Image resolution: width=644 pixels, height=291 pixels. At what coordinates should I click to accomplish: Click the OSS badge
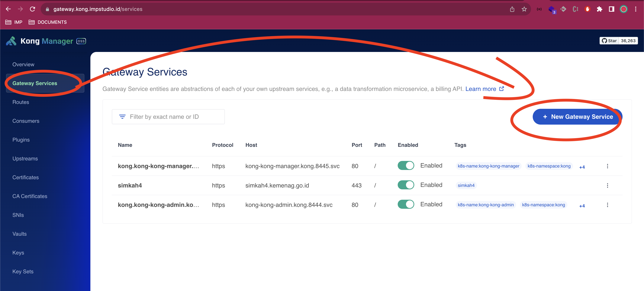[x=81, y=41]
